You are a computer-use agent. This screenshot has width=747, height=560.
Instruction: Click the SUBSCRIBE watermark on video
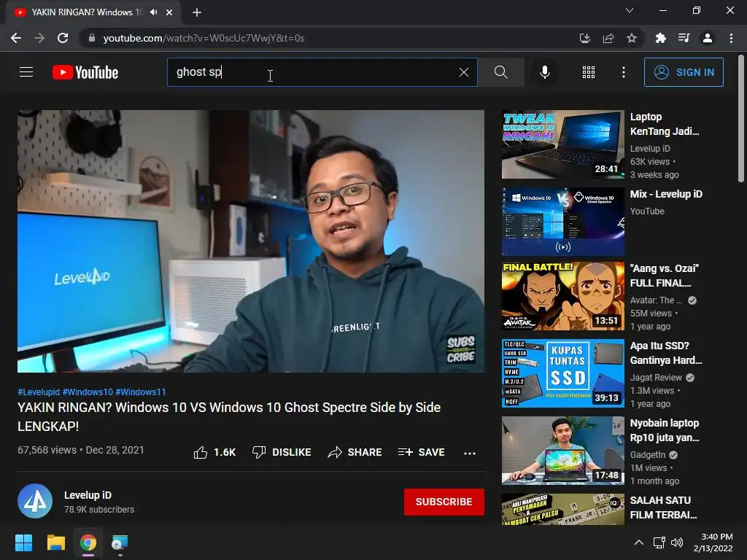tap(461, 349)
